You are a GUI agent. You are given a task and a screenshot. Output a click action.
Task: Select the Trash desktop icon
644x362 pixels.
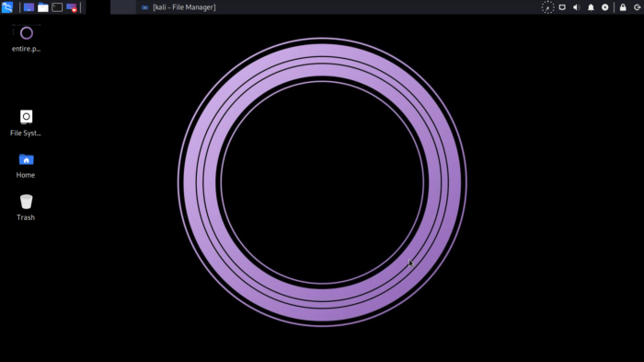[x=26, y=208]
